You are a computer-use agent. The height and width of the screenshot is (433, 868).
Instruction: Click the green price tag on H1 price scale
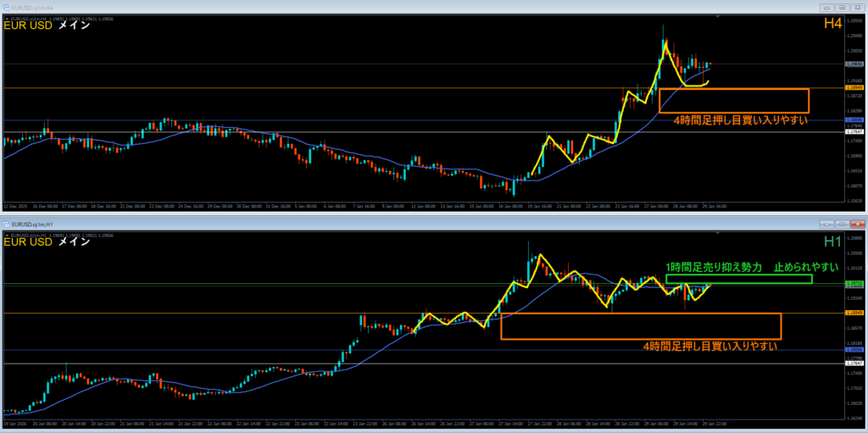pos(854,284)
